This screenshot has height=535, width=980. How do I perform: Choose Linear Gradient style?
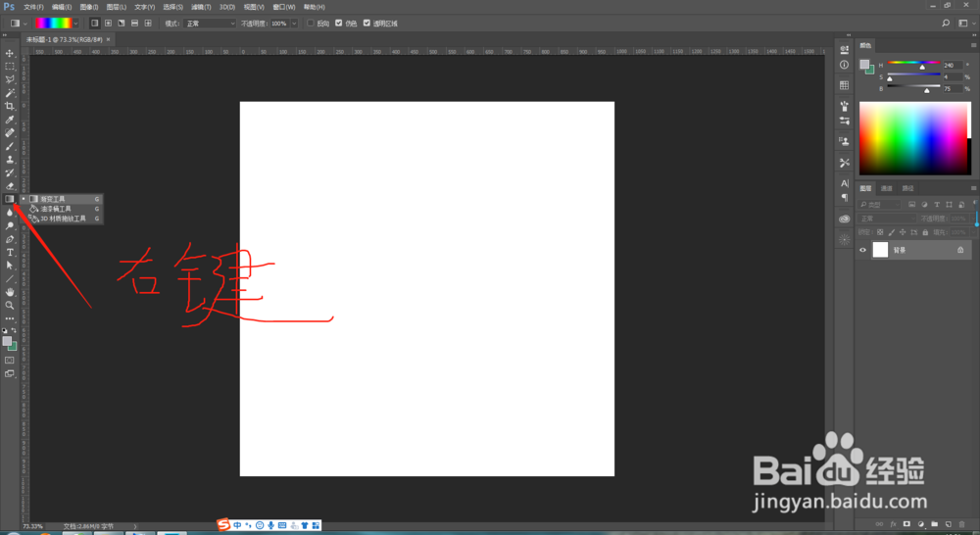coord(95,24)
